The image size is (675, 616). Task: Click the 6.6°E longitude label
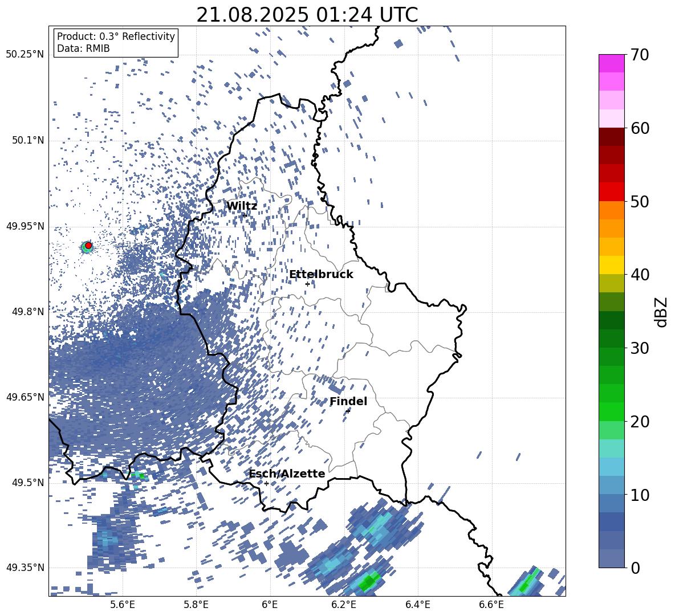coord(491,605)
